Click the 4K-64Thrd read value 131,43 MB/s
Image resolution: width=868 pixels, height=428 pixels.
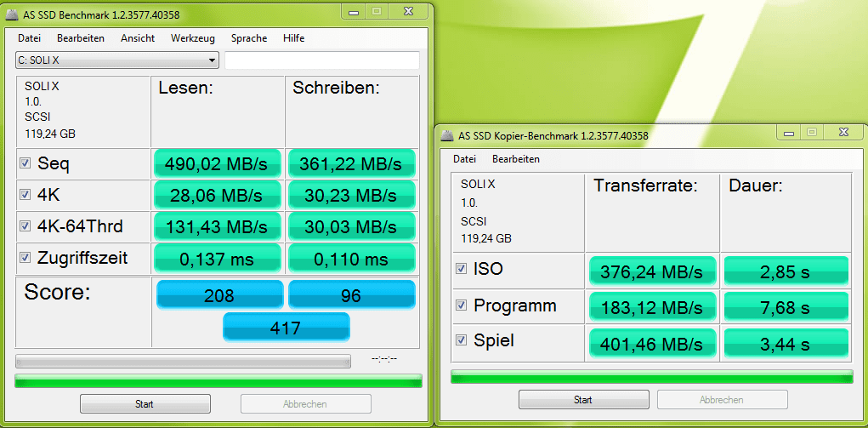coord(217,226)
